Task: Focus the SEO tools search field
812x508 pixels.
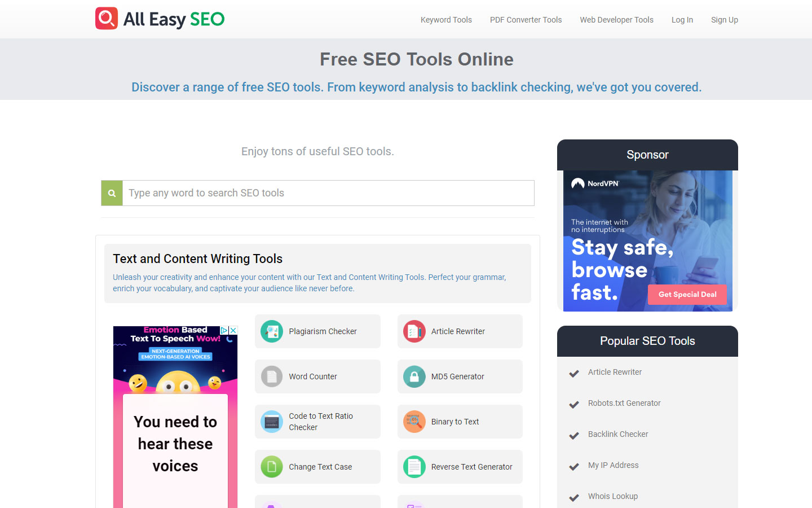Action: tap(328, 193)
